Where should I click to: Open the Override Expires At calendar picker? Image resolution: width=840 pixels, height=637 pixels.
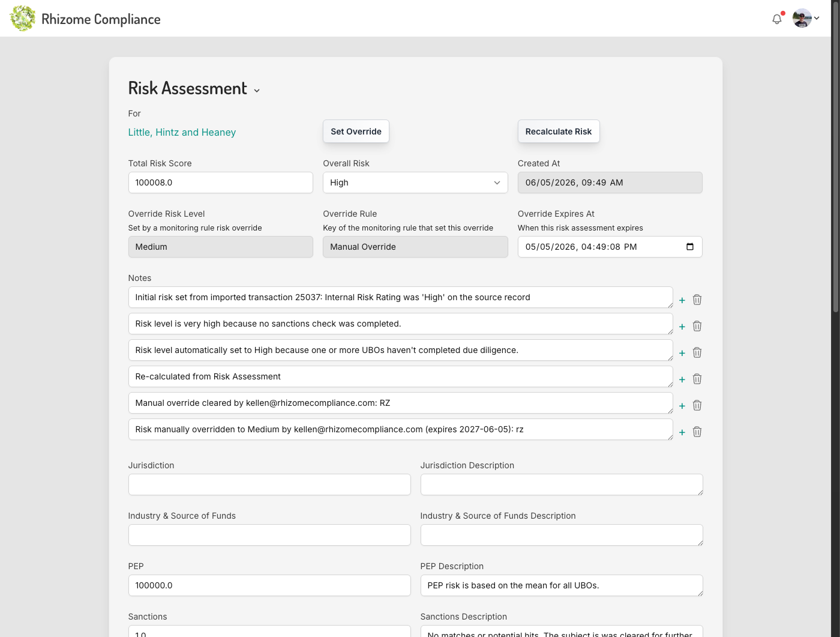tap(690, 247)
